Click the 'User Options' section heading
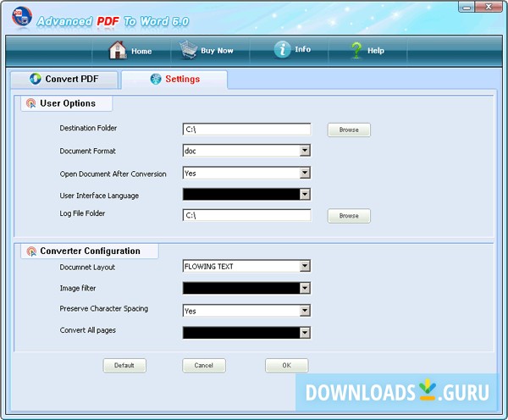This screenshot has width=508, height=420. [x=68, y=103]
